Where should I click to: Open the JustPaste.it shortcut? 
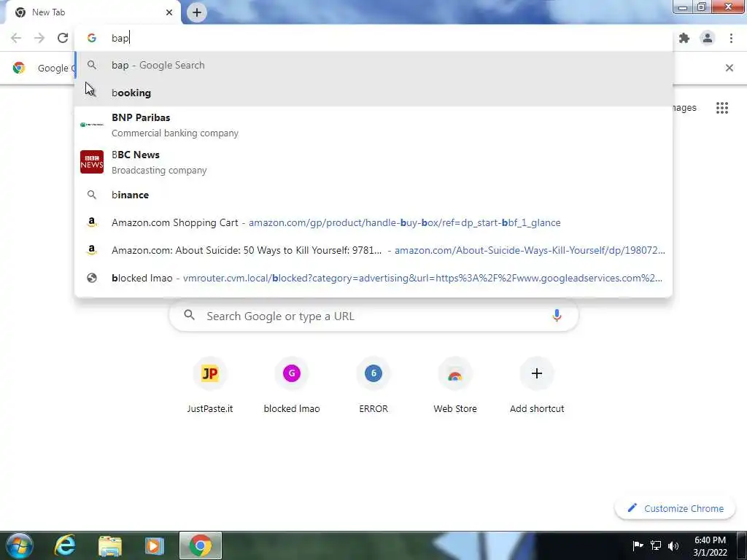pos(209,385)
